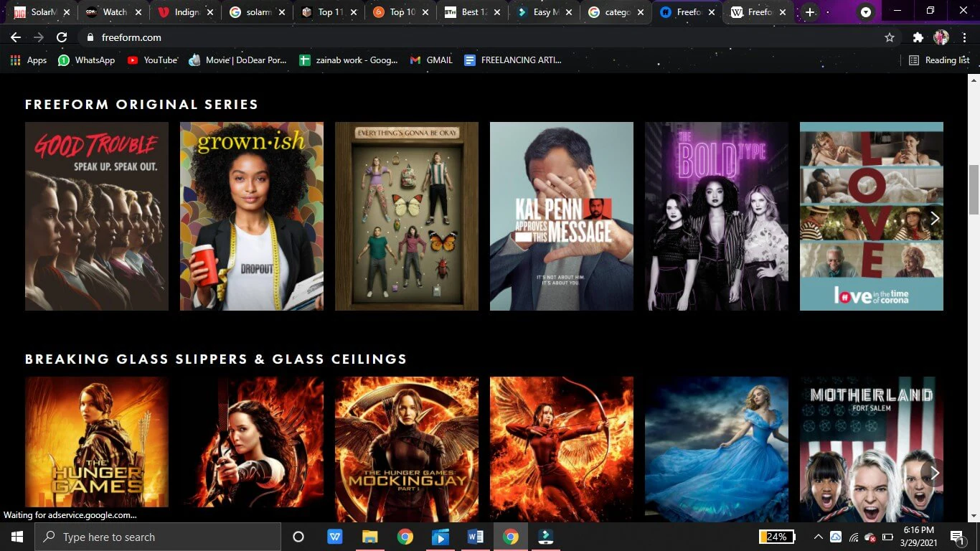980x551 pixels.
Task: Show hidden system tray icons
Action: point(819,537)
